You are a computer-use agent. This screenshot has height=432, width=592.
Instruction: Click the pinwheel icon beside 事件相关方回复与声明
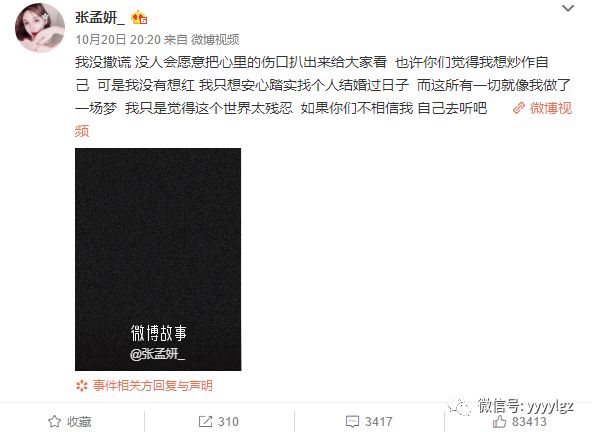click(x=82, y=386)
